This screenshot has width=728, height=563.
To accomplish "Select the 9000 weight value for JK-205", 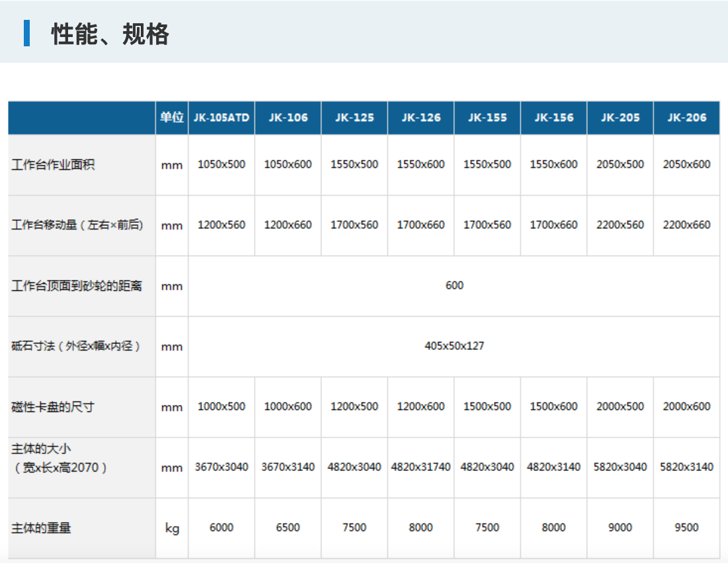I will click(x=620, y=527).
